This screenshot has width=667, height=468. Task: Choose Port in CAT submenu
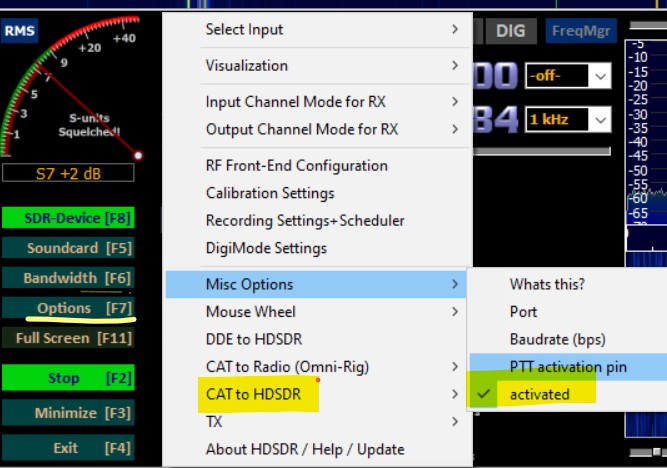[568, 312]
